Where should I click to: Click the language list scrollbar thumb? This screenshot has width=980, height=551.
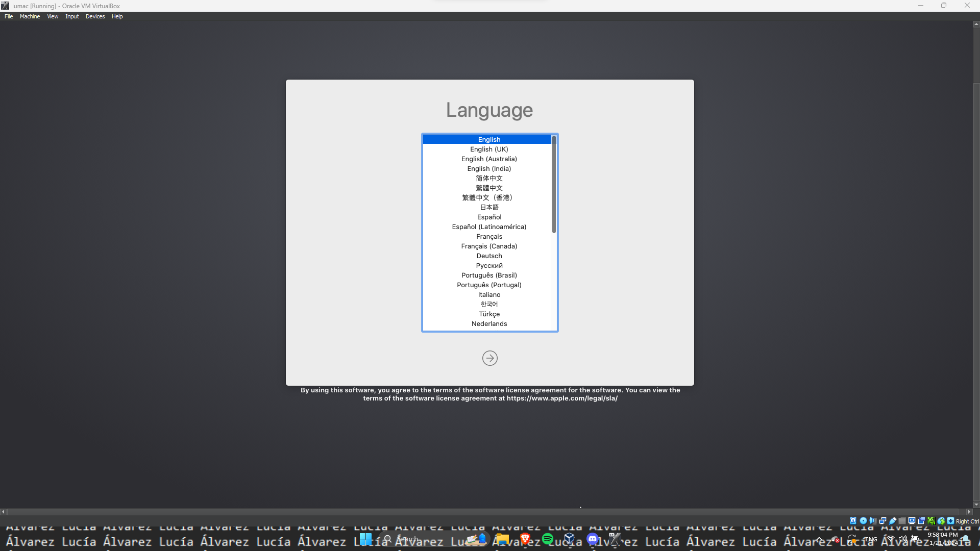(x=554, y=184)
